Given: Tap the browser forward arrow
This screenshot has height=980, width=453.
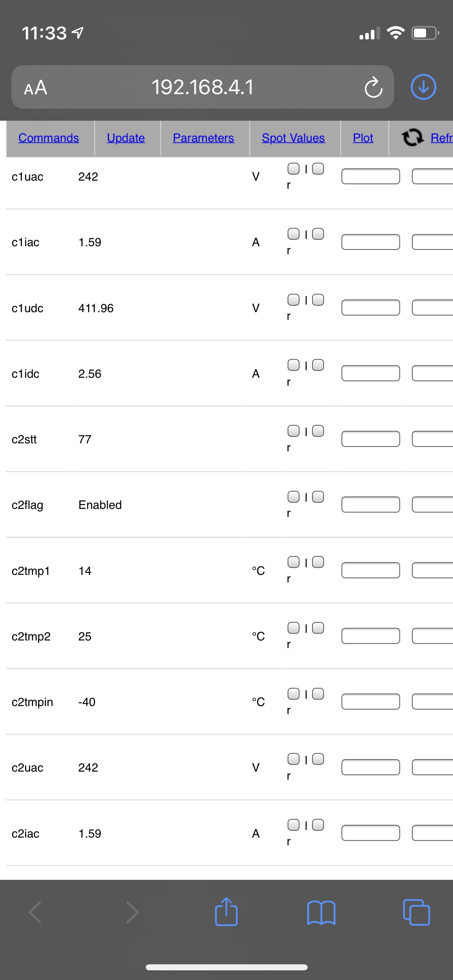Looking at the screenshot, I should 132,912.
